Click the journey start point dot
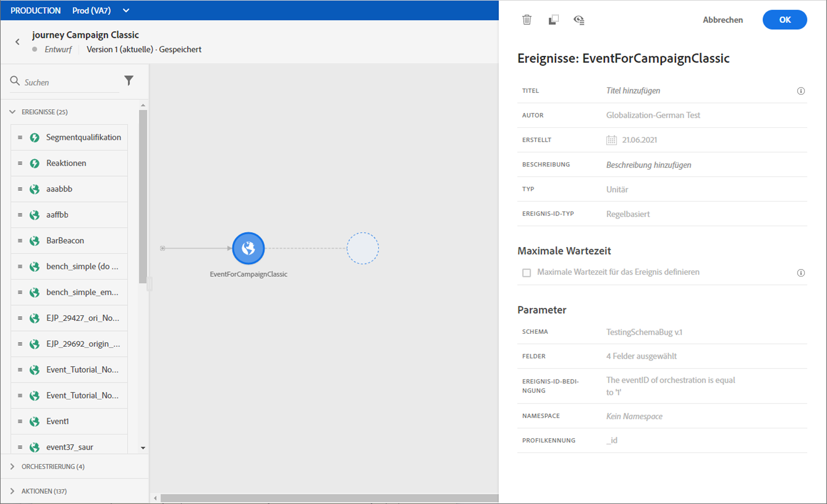 pyautogui.click(x=162, y=248)
